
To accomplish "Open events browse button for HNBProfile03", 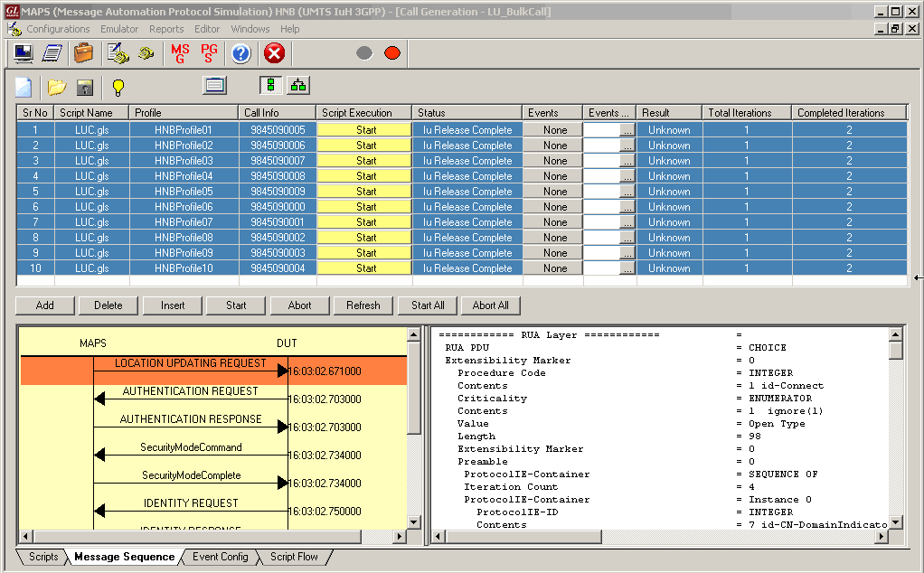I will point(627,161).
